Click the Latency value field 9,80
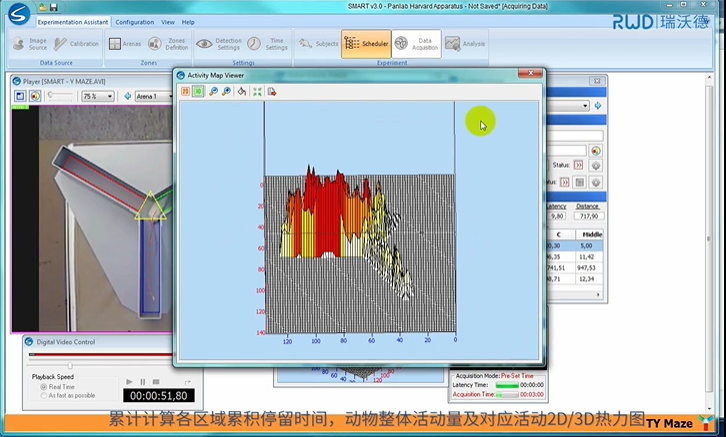Image resolution: width=726 pixels, height=437 pixels. [557, 216]
